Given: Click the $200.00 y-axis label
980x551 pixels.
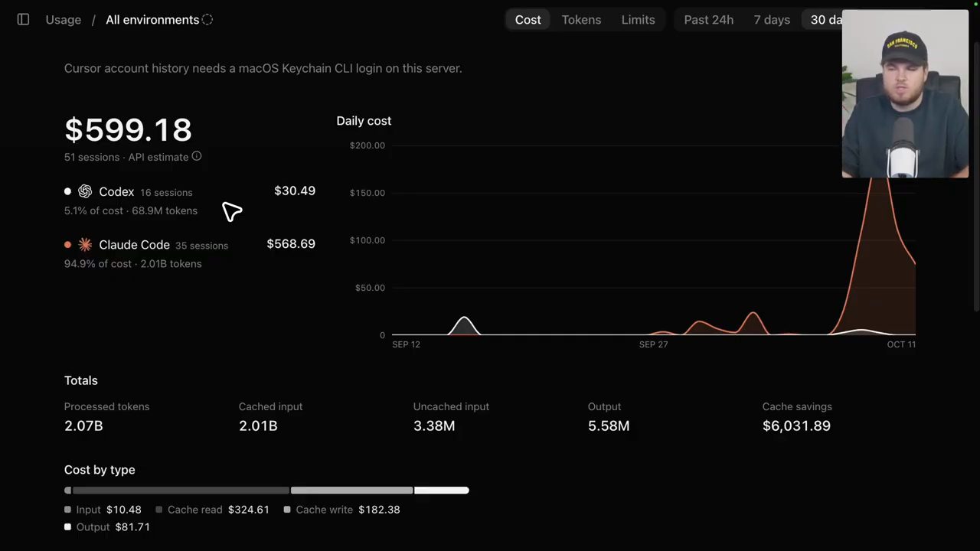Looking at the screenshot, I should click(x=367, y=145).
